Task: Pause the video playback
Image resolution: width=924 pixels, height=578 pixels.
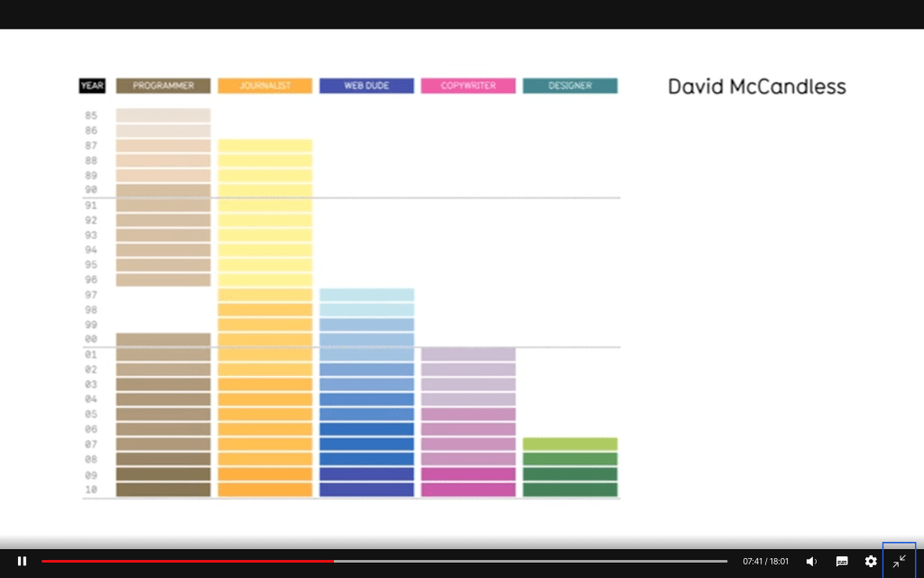Action: pyautogui.click(x=23, y=561)
